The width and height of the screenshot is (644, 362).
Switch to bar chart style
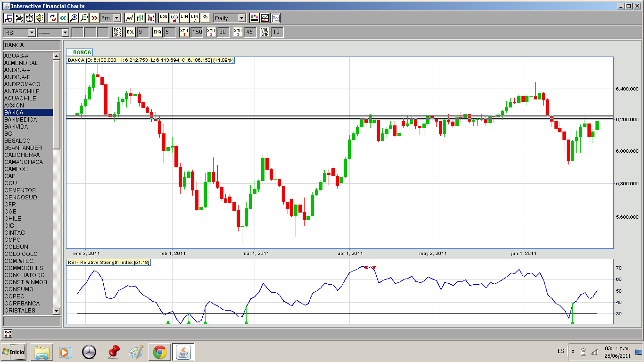tap(140, 18)
